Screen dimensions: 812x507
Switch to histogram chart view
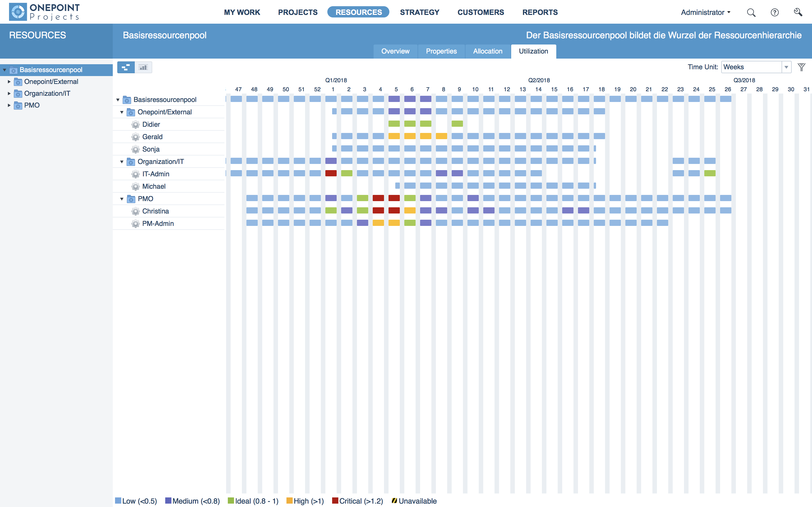click(x=143, y=67)
